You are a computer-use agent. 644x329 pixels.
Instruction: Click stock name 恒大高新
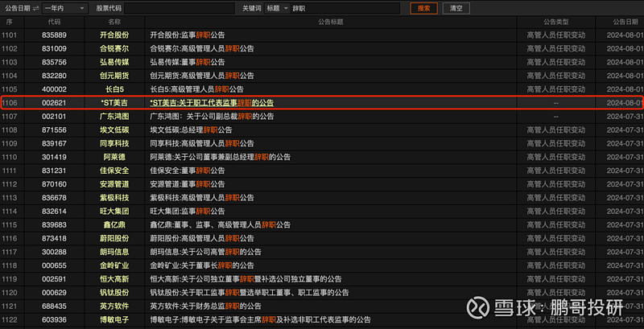tap(114, 279)
